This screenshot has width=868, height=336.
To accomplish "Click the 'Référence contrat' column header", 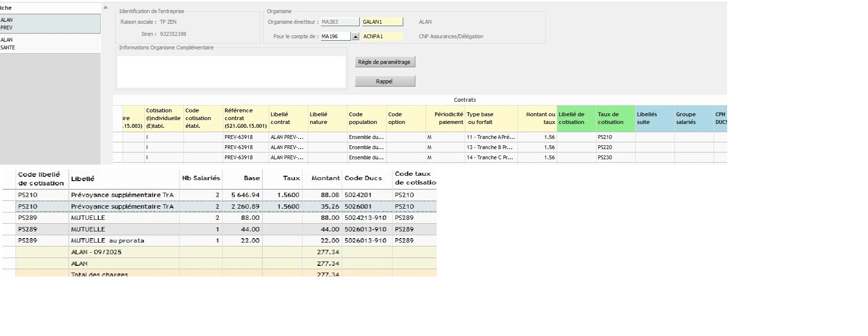I will [x=245, y=119].
